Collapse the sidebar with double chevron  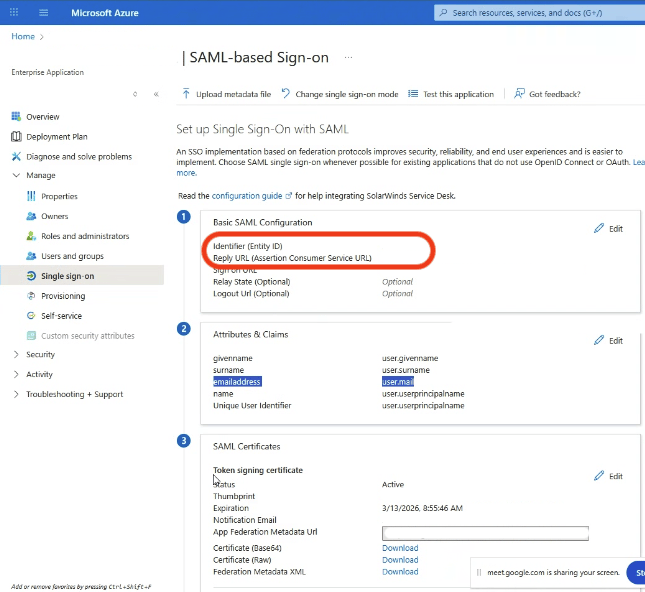coord(156,94)
